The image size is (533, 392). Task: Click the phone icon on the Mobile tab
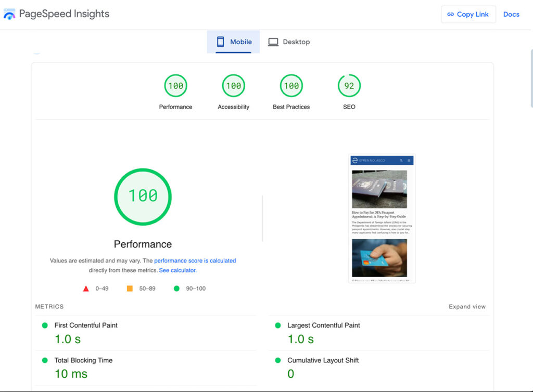click(x=221, y=42)
